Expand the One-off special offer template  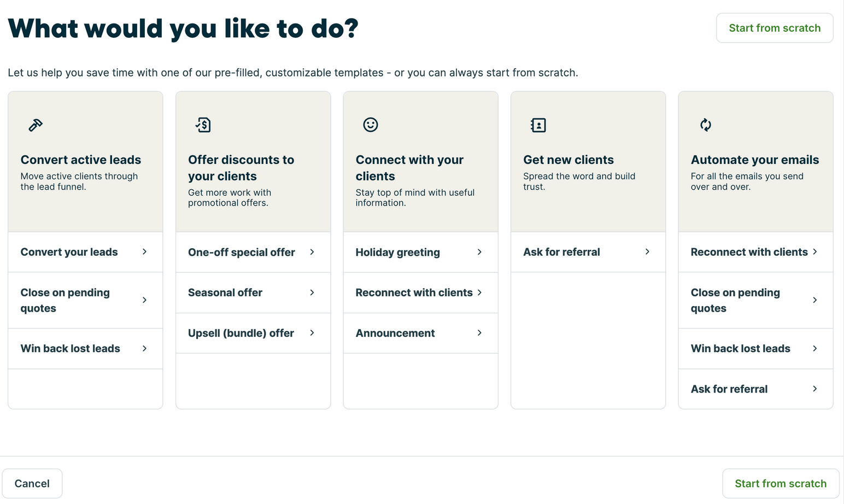point(253,252)
